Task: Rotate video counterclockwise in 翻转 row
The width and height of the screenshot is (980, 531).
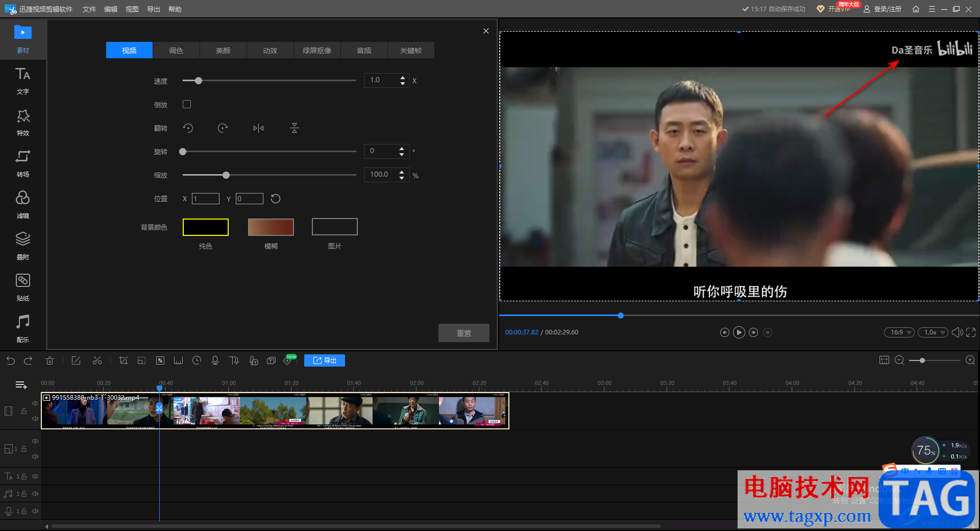Action: [x=188, y=128]
